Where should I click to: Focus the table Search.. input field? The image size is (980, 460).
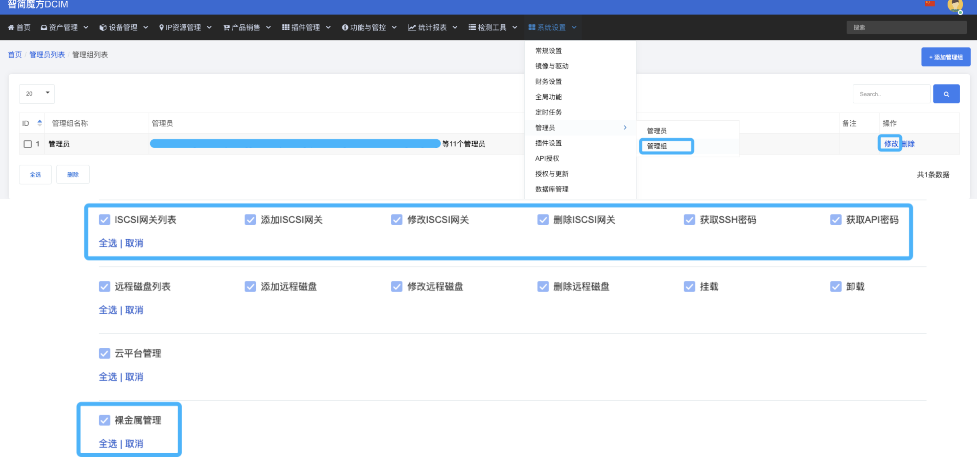point(894,94)
